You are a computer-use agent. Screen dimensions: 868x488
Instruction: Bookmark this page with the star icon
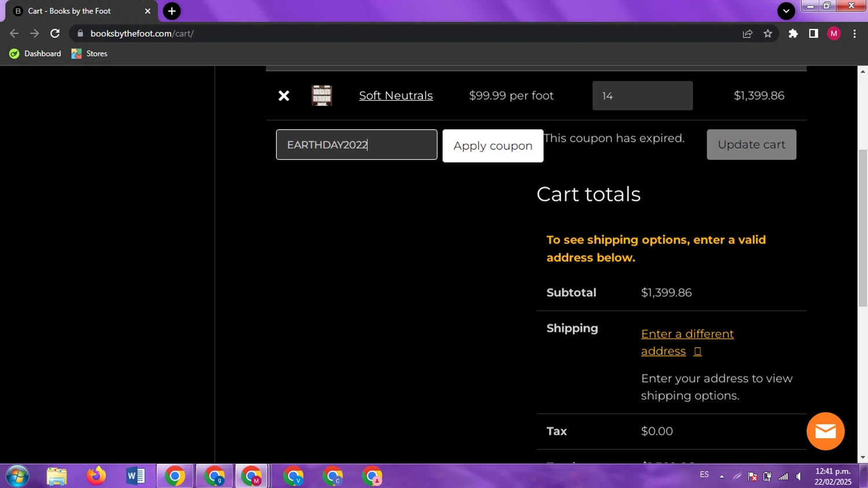768,34
